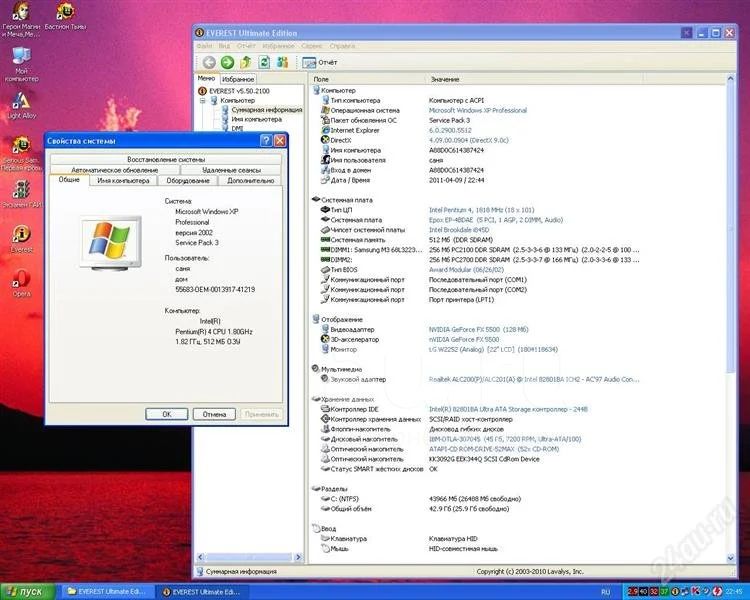Click the Контроллер IDE row icon

(x=325, y=409)
